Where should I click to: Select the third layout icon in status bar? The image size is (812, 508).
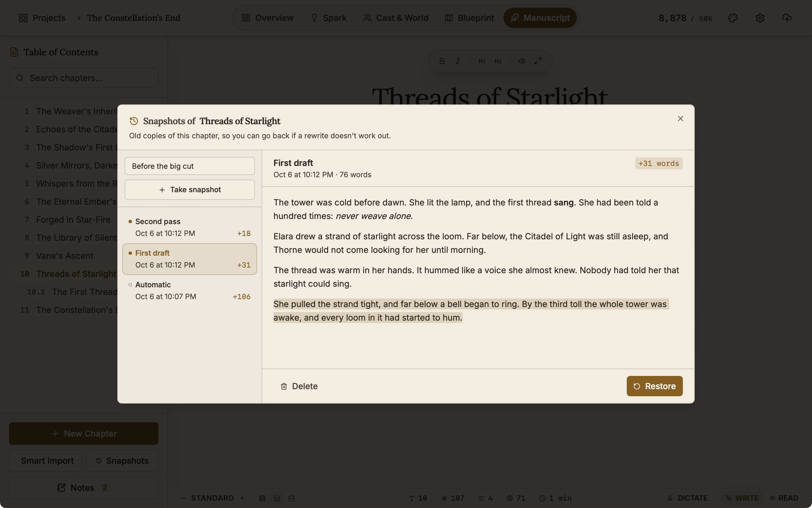coord(292,498)
